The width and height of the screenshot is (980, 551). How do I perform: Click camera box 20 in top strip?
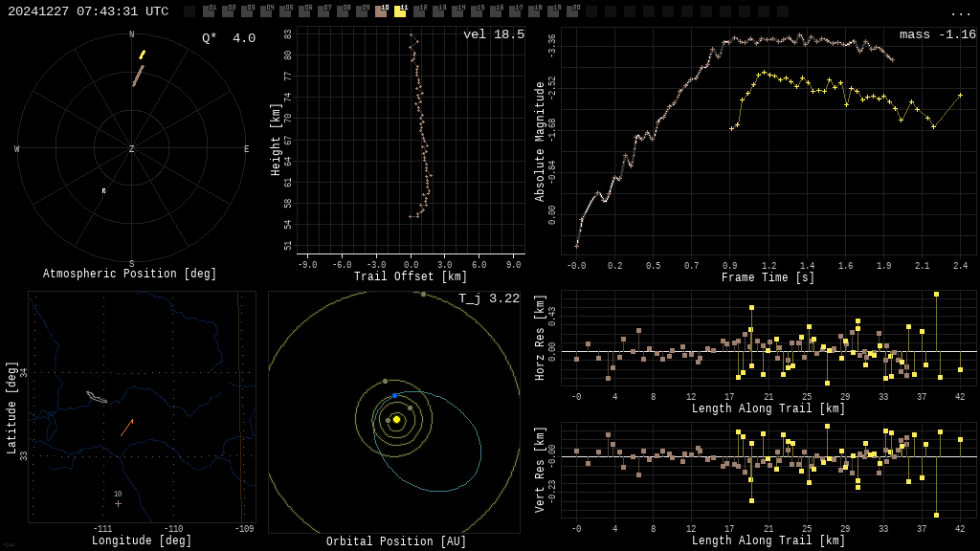pyautogui.click(x=572, y=11)
